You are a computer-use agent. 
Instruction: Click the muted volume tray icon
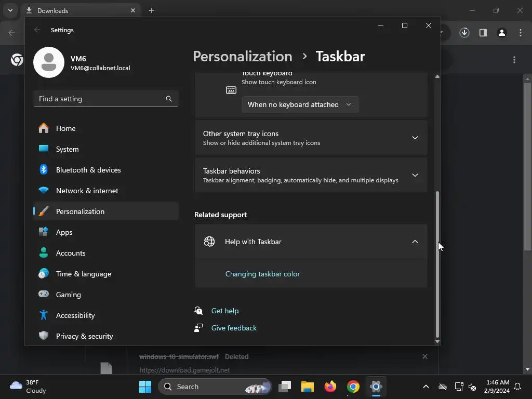tap(472, 387)
